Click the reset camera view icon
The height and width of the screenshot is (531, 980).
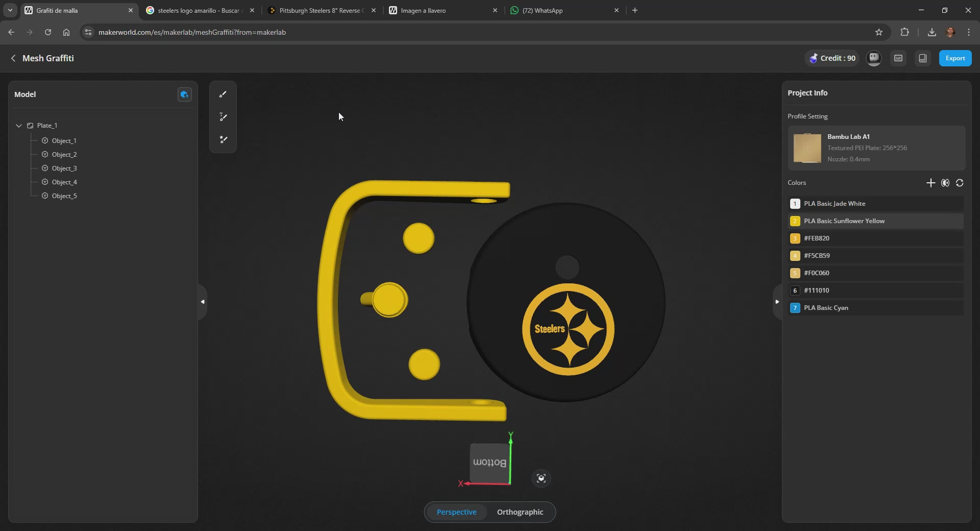tap(541, 478)
